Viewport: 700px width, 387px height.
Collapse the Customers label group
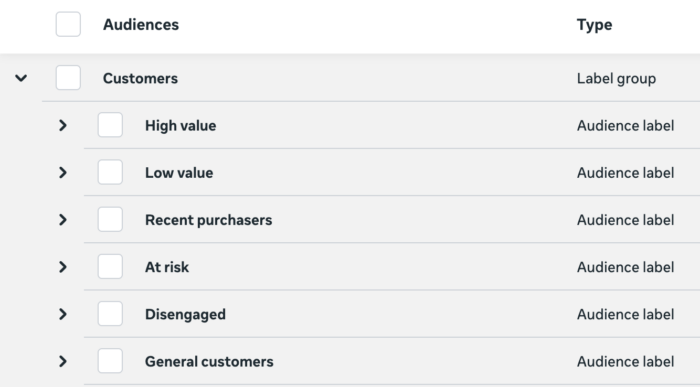click(x=21, y=78)
